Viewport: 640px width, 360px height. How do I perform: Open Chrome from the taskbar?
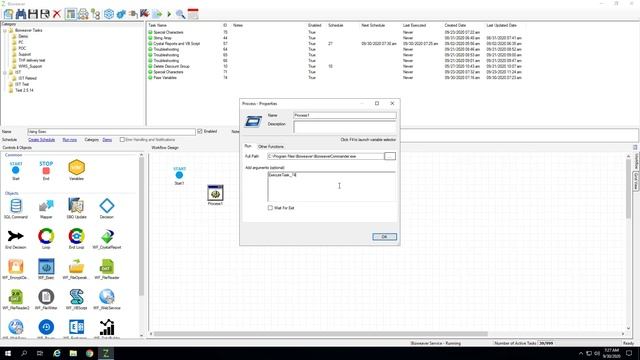89,353
